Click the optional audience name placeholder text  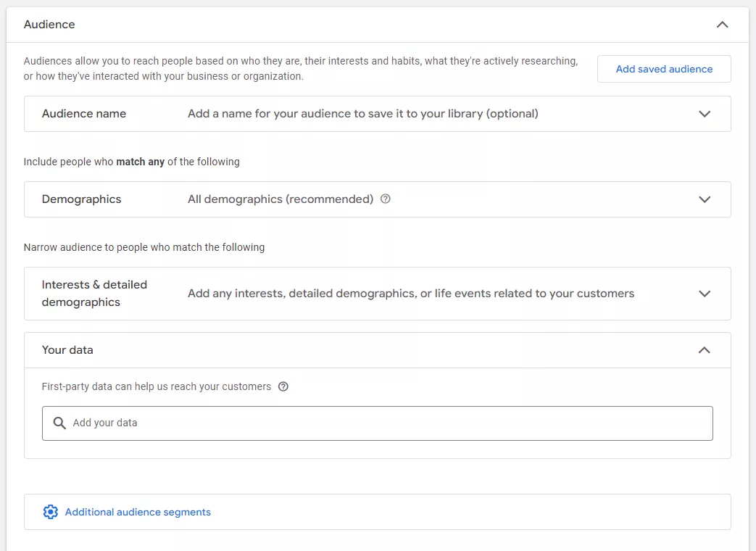coord(362,114)
